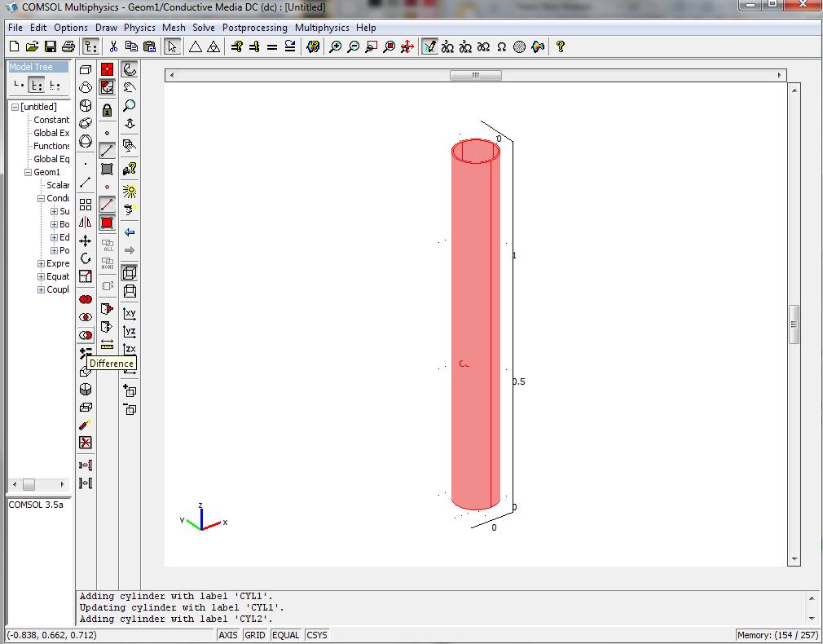
Task: Open the Draw menu
Action: (106, 28)
